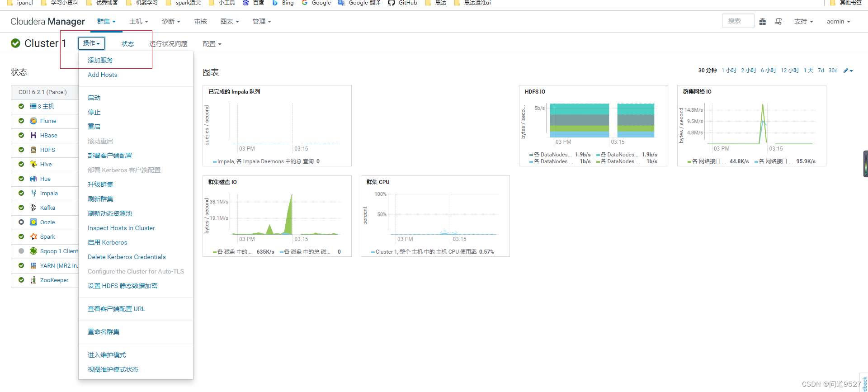Choose Add Hosts in the menu
The height and width of the screenshot is (392, 868).
coord(103,75)
